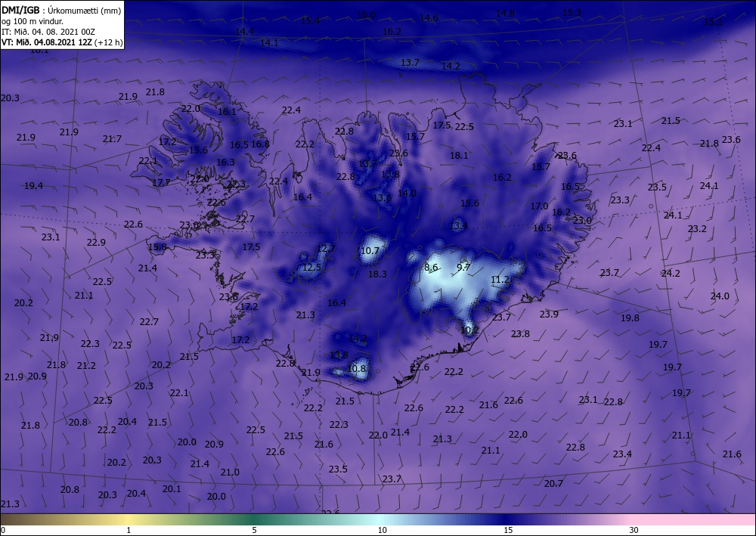
Task: Click the map value 18.3
Action: 377,274
